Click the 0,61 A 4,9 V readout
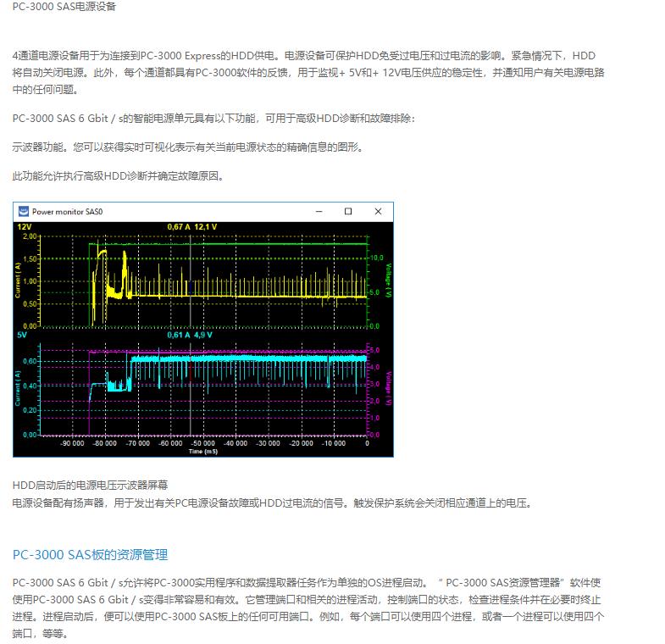 pyautogui.click(x=190, y=335)
